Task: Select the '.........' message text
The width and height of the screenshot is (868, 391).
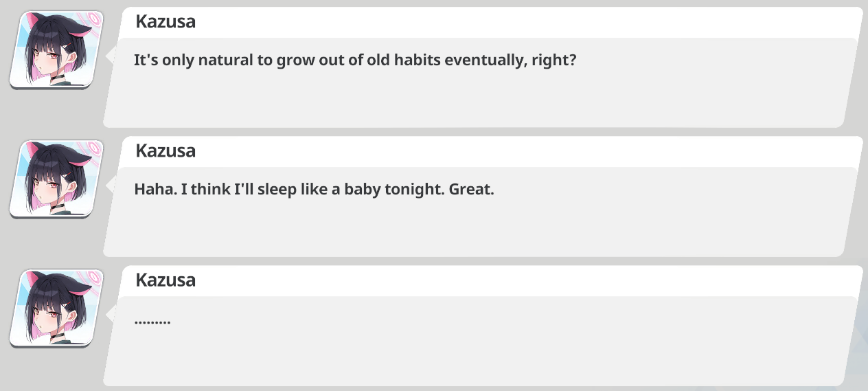Action: point(152,321)
